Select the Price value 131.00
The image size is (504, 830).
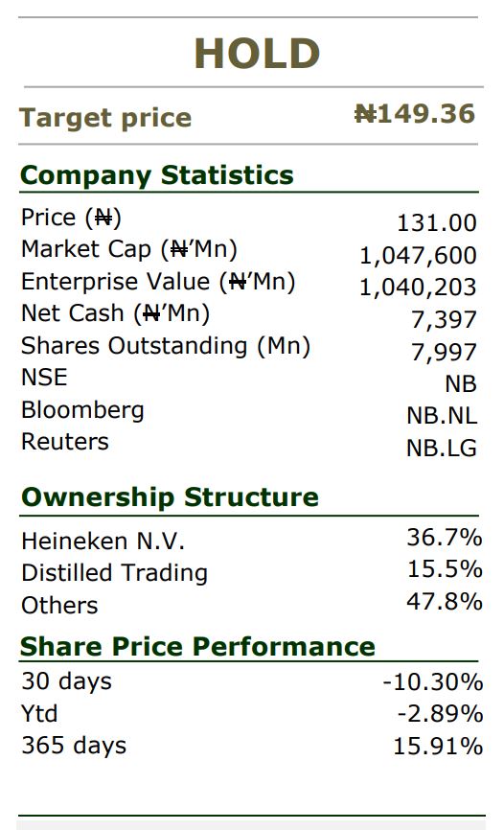tap(437, 223)
